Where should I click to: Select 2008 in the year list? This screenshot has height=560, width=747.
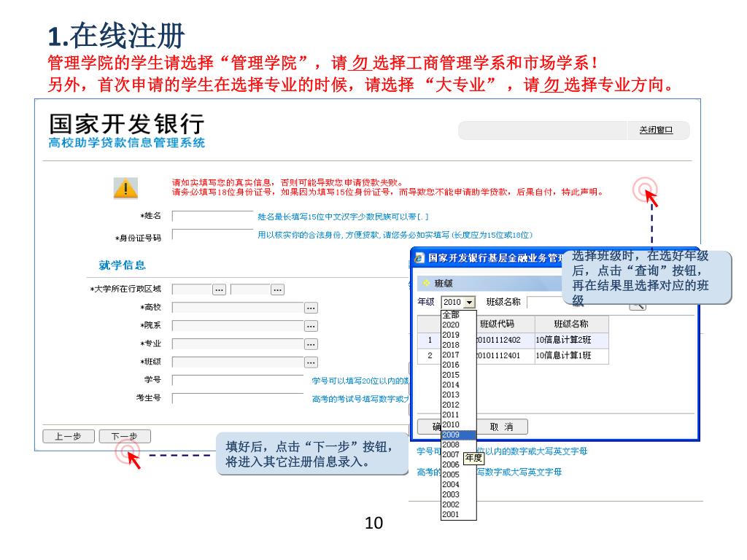[x=458, y=445]
